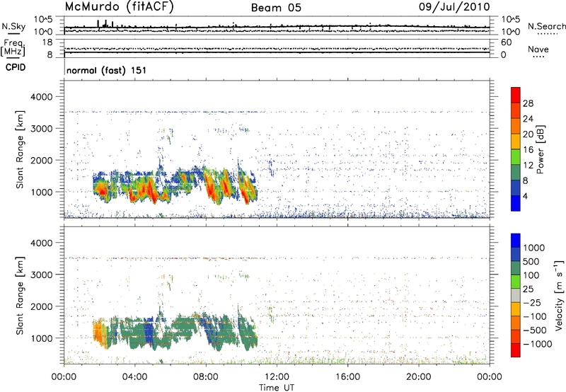Click the 16:00 time tick label

[347, 377]
